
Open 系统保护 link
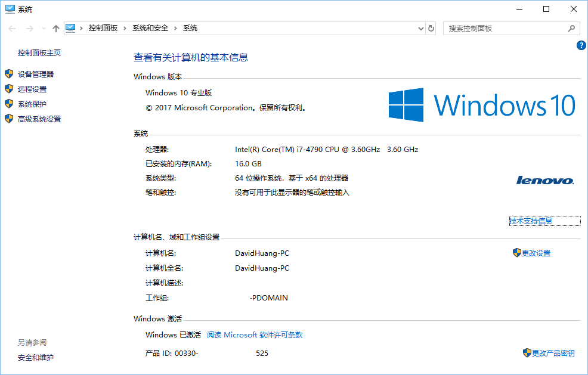(x=32, y=104)
